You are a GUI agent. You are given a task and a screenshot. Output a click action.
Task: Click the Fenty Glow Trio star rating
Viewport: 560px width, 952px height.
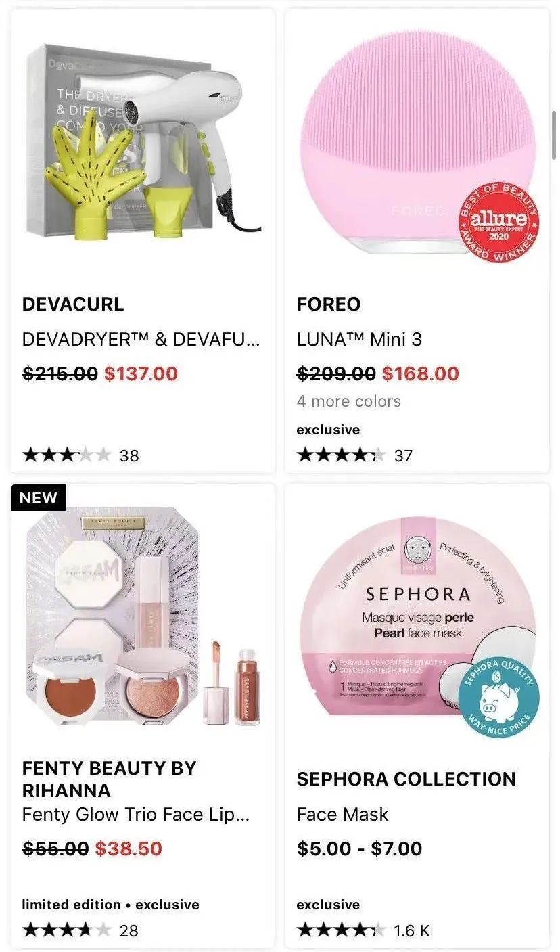[x=66, y=930]
